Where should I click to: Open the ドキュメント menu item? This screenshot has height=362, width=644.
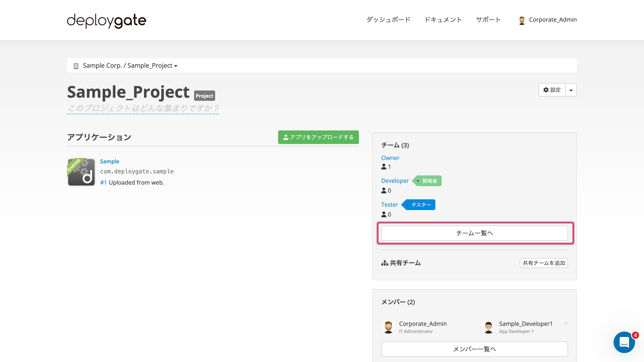tap(443, 19)
